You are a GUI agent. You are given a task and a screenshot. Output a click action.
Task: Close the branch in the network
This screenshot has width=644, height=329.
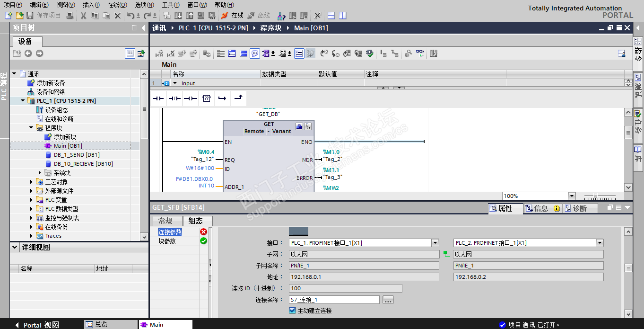pos(238,98)
